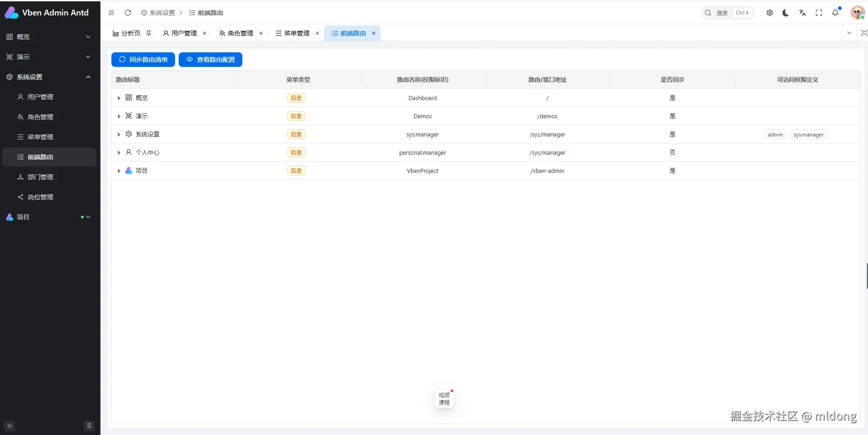Click the 演示 row icon in table
The image size is (868, 435).
click(129, 116)
